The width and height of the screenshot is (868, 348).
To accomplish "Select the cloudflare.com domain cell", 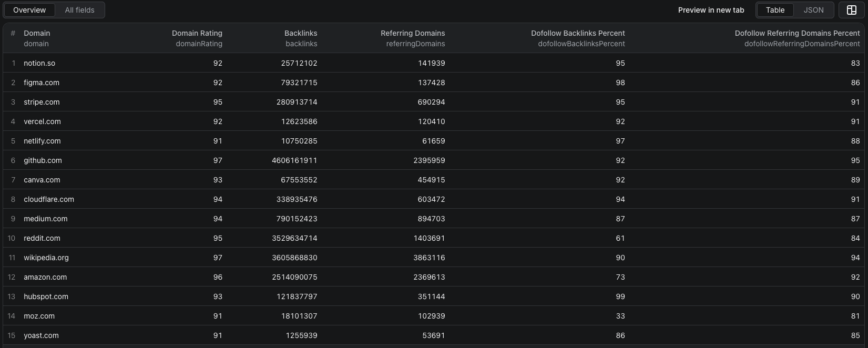I will point(49,199).
